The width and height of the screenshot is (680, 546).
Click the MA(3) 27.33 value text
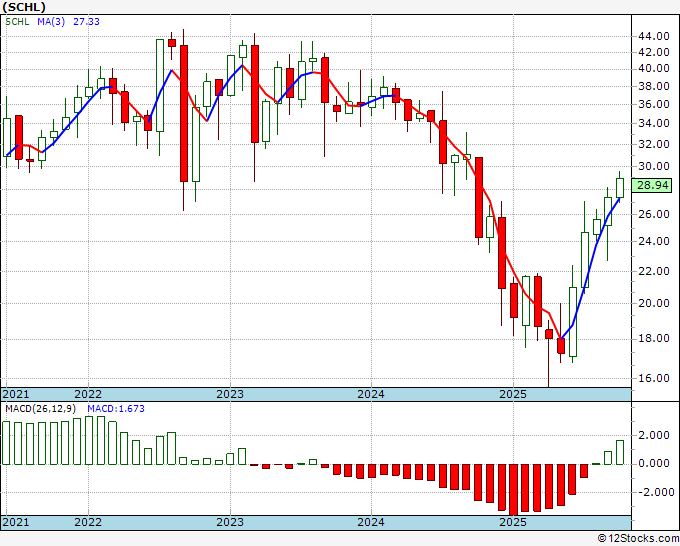pyautogui.click(x=86, y=21)
